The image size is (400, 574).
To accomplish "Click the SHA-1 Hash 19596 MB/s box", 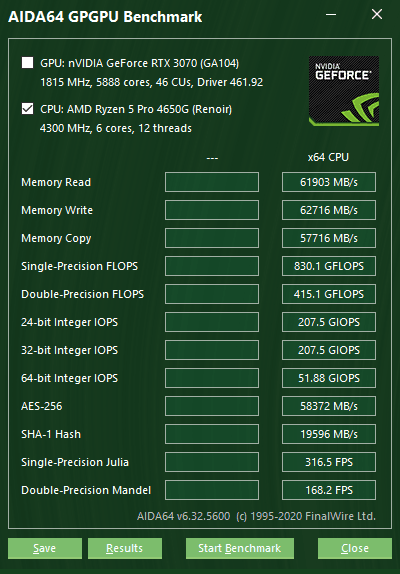I will click(x=329, y=434).
